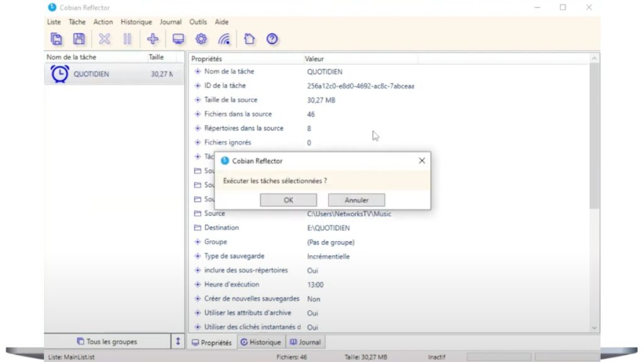Click the run all tasks double-floppy icon

[57, 39]
